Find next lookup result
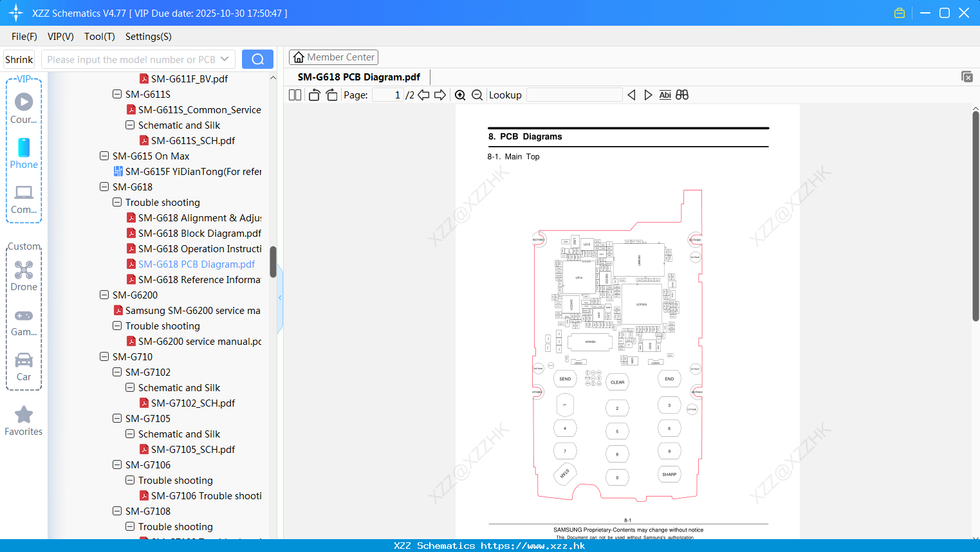 (648, 95)
